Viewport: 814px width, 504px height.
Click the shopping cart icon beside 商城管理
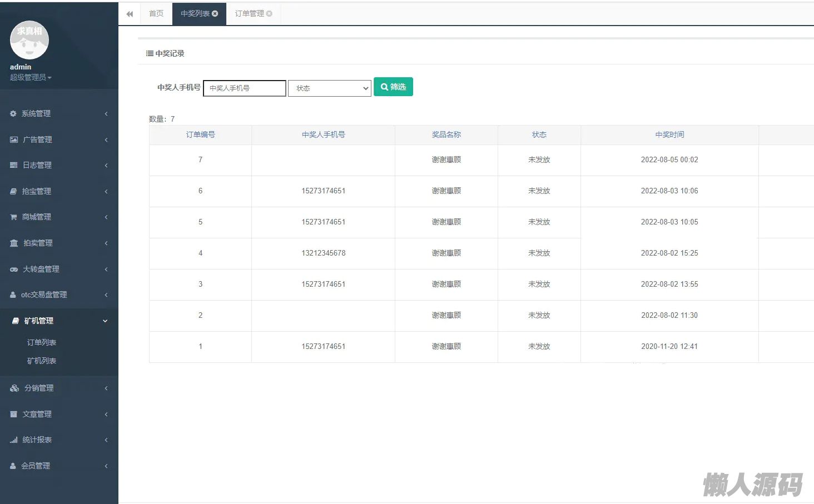tap(13, 217)
